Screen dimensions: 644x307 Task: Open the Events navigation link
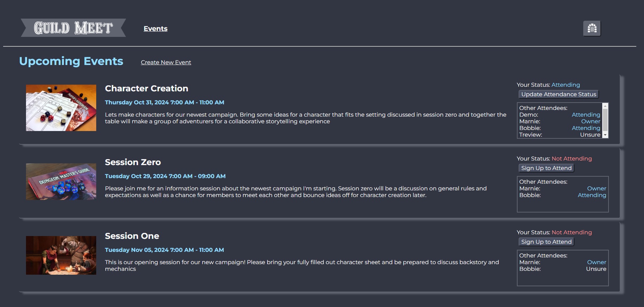coord(155,28)
